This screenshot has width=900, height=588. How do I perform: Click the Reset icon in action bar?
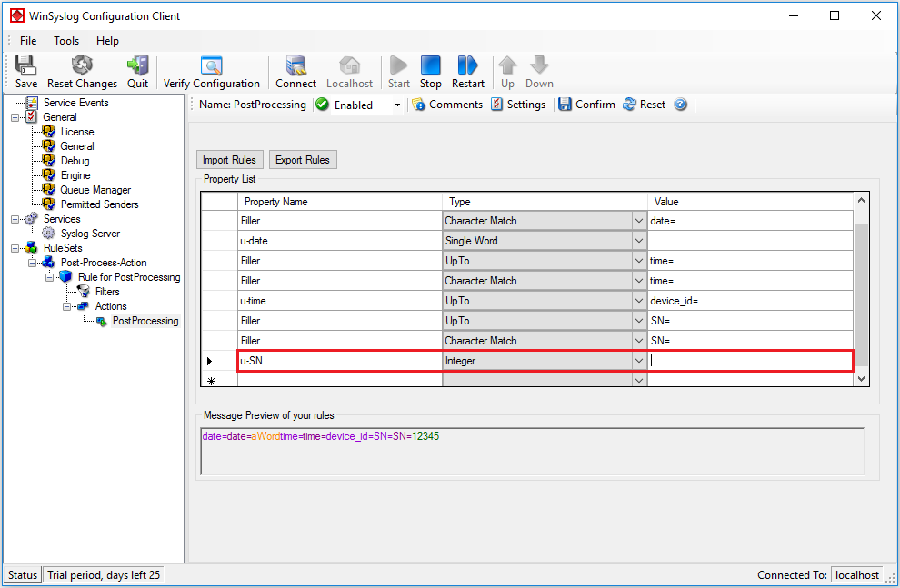[644, 105]
